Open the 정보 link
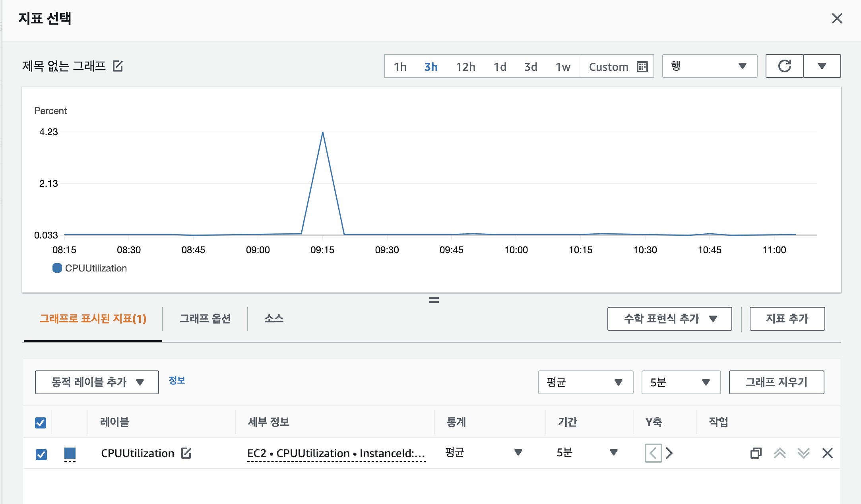This screenshot has width=861, height=504. [x=177, y=380]
